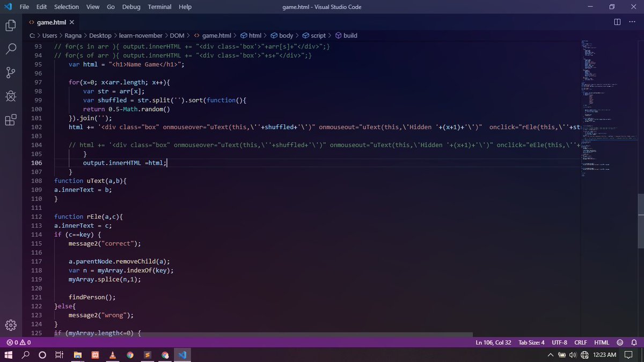
Task: Open the Windows Action Center
Action: pyautogui.click(x=628, y=355)
